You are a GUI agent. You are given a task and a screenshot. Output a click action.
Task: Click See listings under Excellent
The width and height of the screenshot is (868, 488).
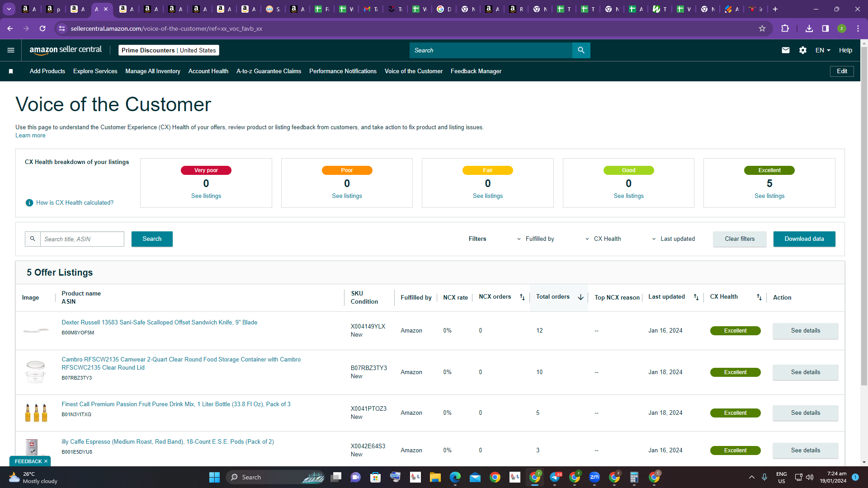click(x=769, y=196)
